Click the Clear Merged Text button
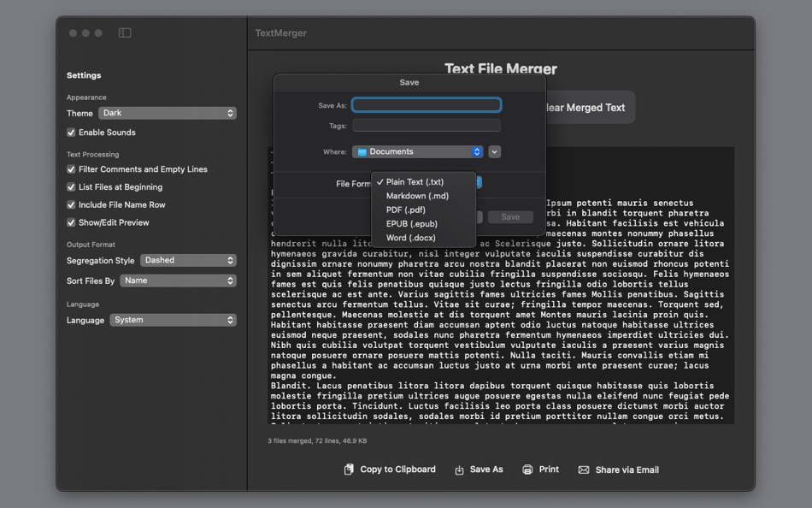 [589, 107]
